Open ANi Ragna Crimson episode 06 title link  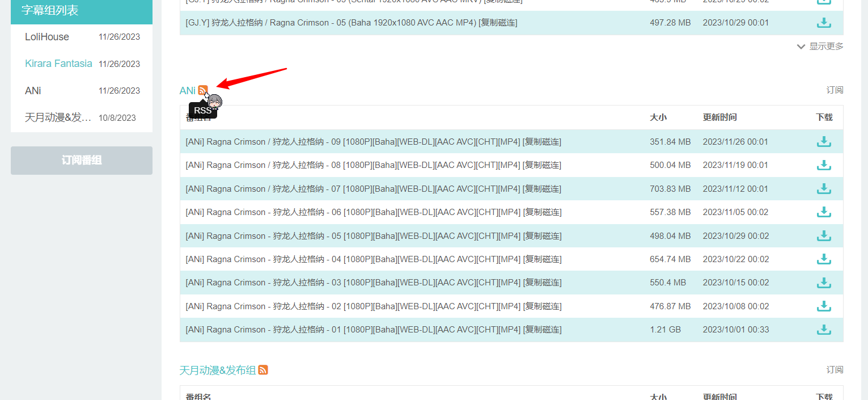tap(352, 212)
